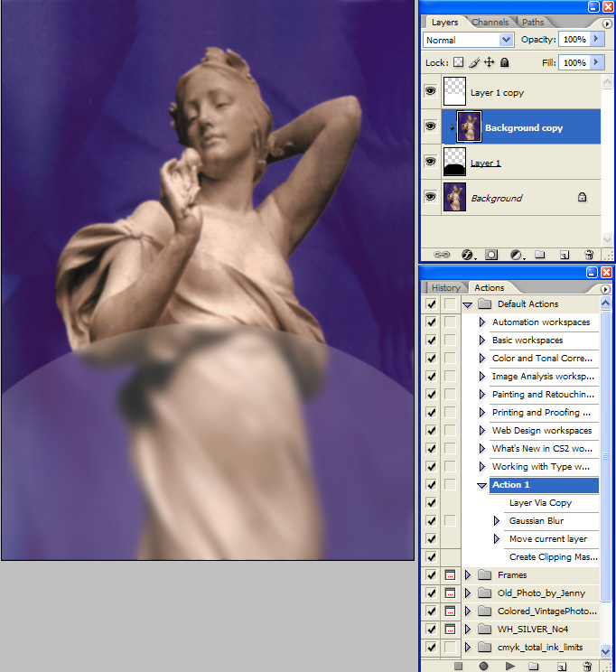Click Actions palette scroll up arrow

[605, 303]
